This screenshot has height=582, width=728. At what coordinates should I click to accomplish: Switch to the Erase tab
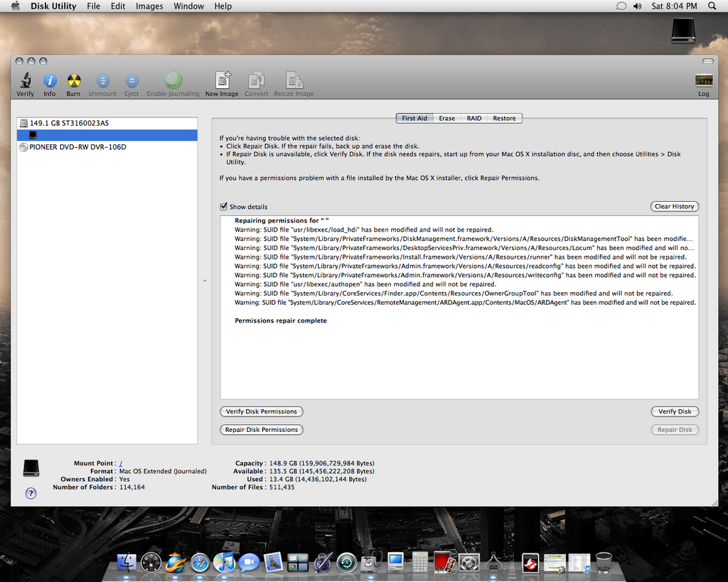[446, 118]
